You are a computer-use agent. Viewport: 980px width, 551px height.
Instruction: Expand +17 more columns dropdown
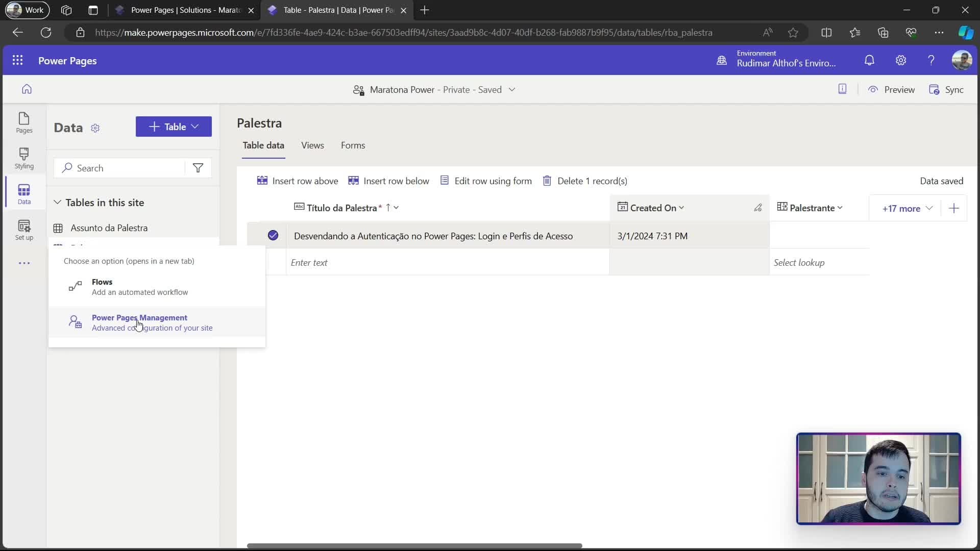(x=908, y=208)
